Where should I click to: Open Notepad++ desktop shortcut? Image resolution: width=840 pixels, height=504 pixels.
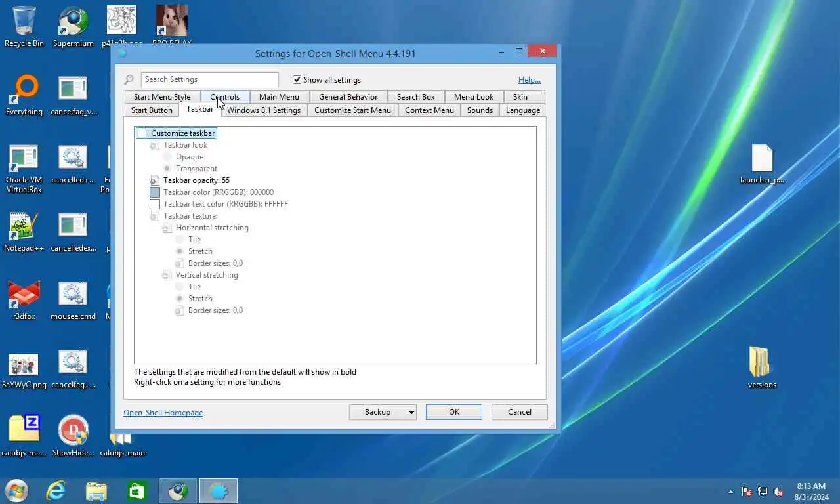24,232
